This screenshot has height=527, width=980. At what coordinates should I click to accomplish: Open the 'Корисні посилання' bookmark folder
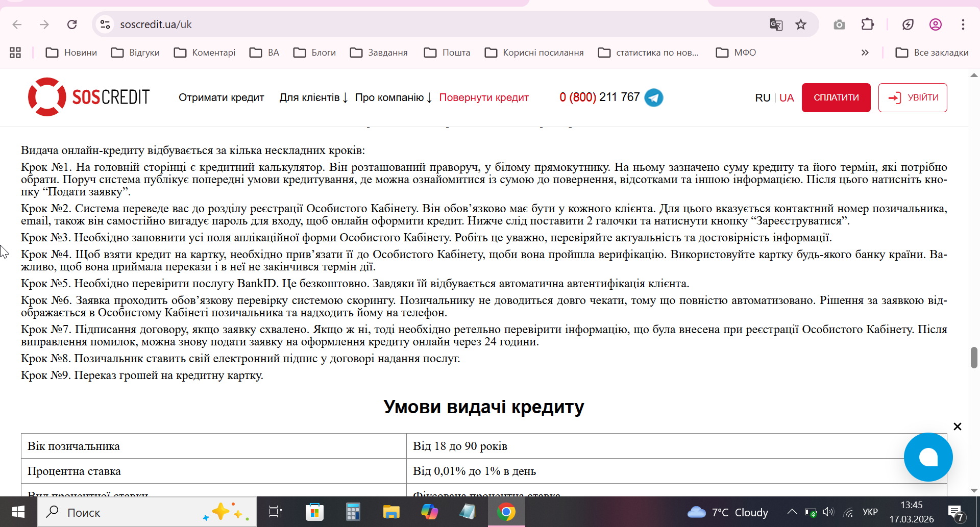point(534,53)
